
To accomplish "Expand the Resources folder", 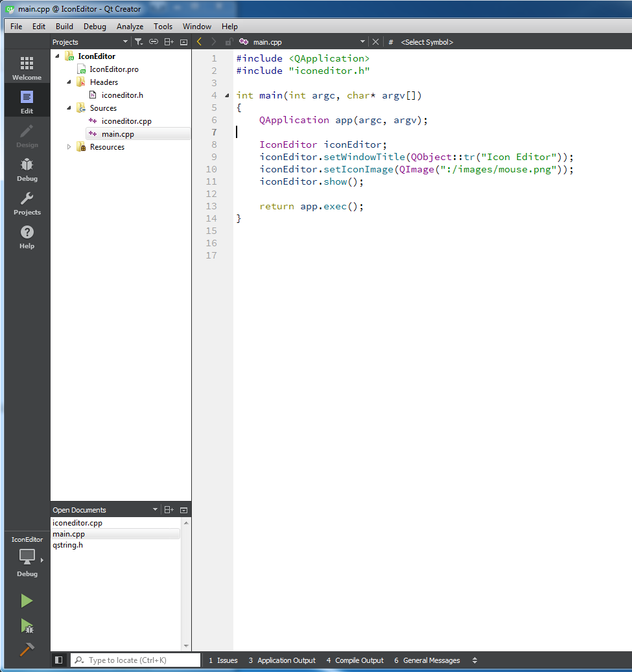I will coord(69,147).
